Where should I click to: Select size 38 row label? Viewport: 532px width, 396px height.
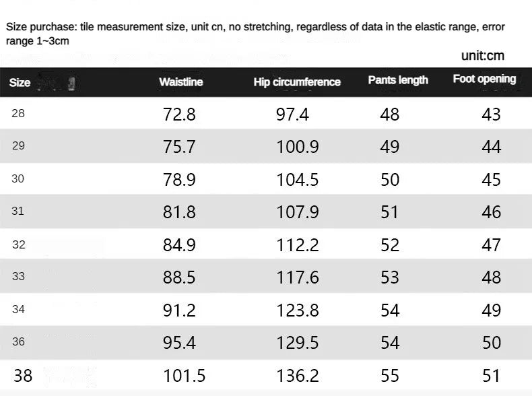[23, 375]
